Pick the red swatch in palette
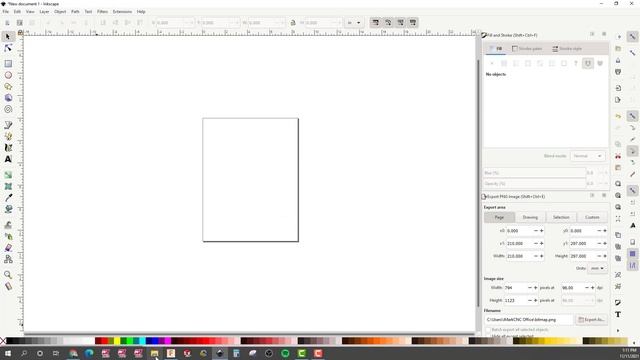Screen dimensions: 640x360 pos(104,341)
